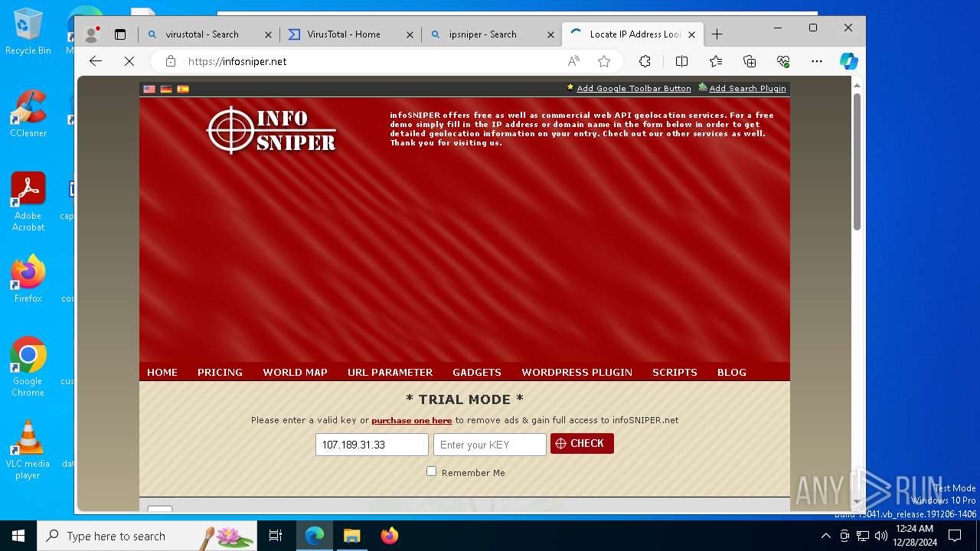The height and width of the screenshot is (551, 980).
Task: Open Adobe Acrobat desktop shortcut
Action: [x=28, y=201]
